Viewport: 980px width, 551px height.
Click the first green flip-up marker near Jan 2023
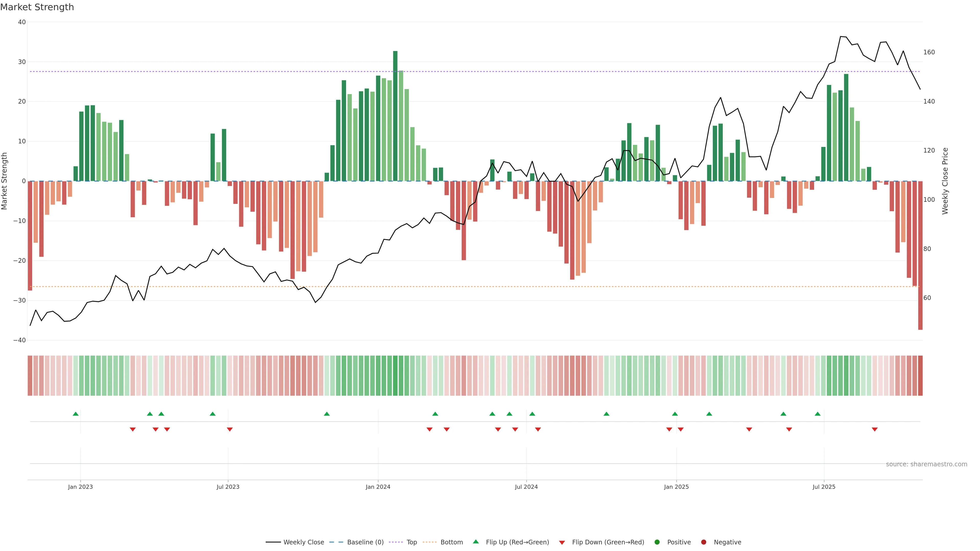pos(76,414)
